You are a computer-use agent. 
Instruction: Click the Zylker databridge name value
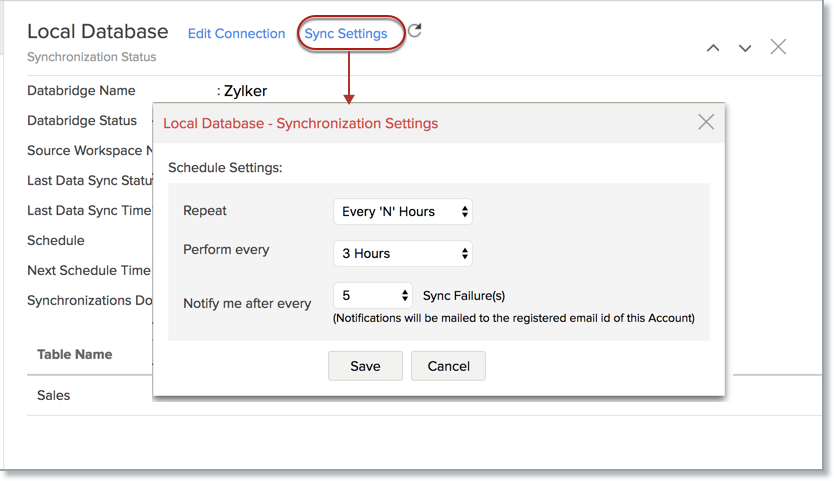click(x=245, y=91)
